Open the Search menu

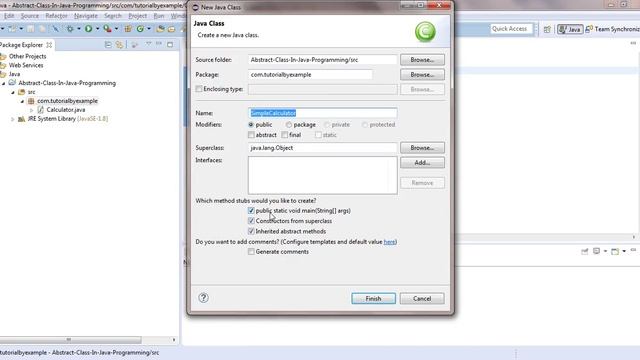point(113,16)
